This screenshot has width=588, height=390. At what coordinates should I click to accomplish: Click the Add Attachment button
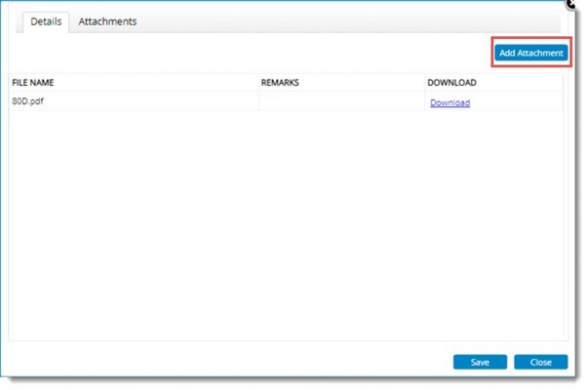pos(530,53)
